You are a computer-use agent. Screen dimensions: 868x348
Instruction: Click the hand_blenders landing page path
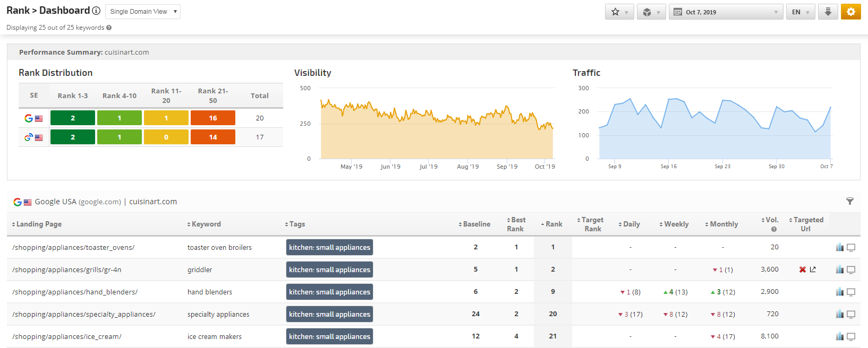(x=75, y=292)
